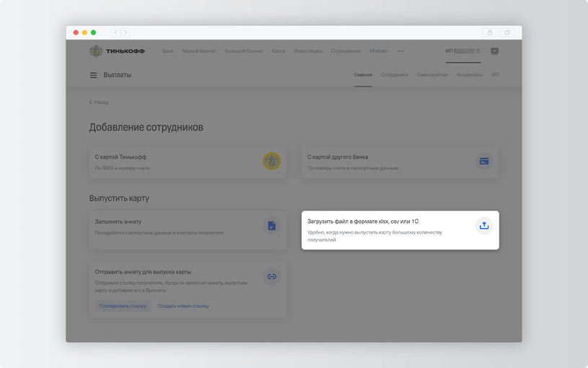
Task: Open the Большой бизнес section
Action: [244, 51]
